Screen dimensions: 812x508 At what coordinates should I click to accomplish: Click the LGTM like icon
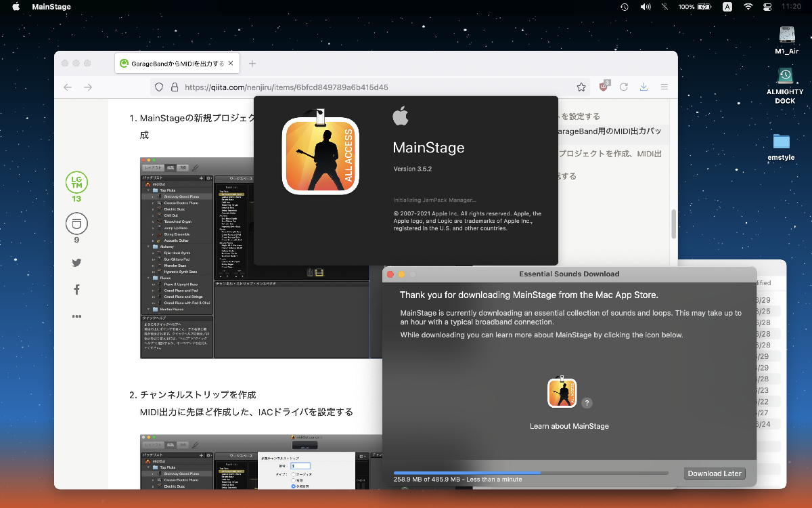point(76,182)
